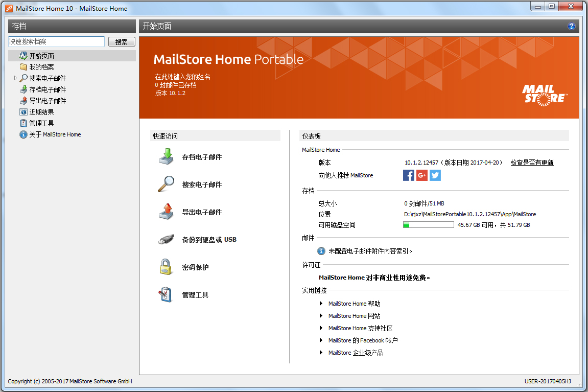This screenshot has width=588, height=392.
Task: Open the blue help question mark icon
Action: (x=572, y=26)
